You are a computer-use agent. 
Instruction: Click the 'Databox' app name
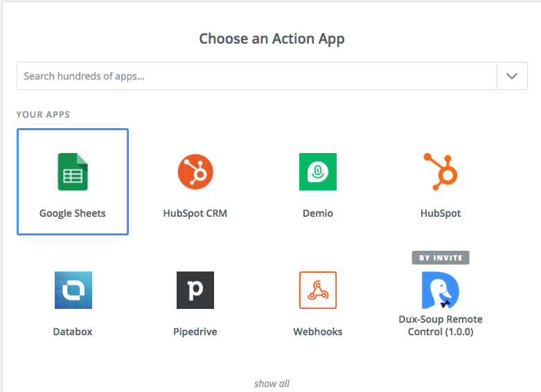pos(73,332)
